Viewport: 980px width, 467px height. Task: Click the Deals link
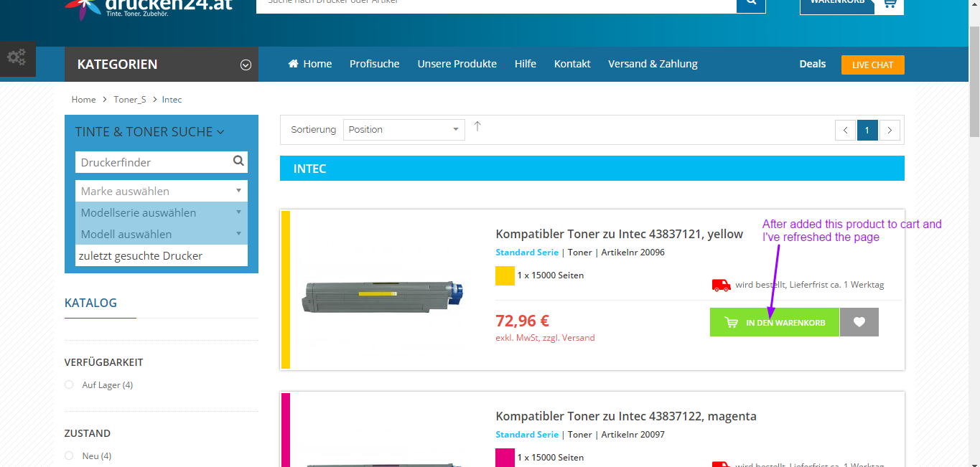click(x=813, y=64)
